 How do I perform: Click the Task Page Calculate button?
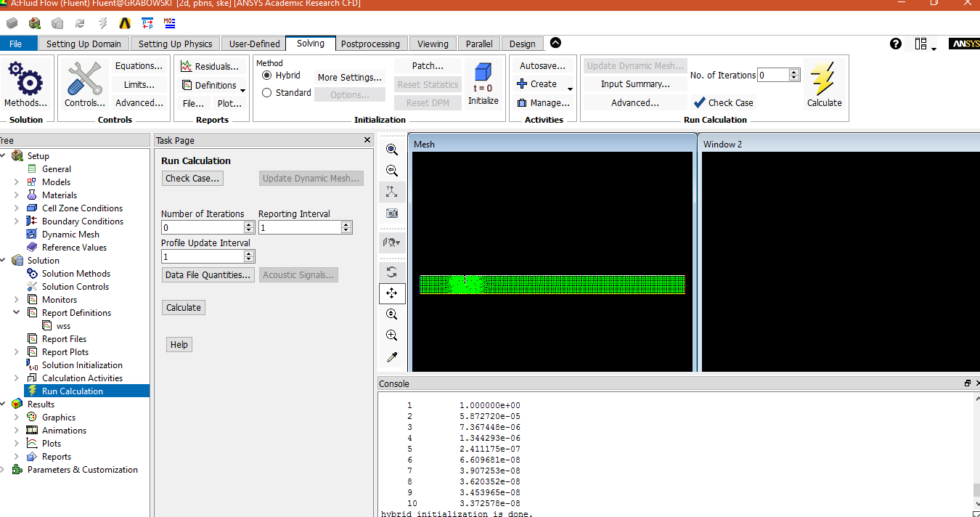coord(184,308)
